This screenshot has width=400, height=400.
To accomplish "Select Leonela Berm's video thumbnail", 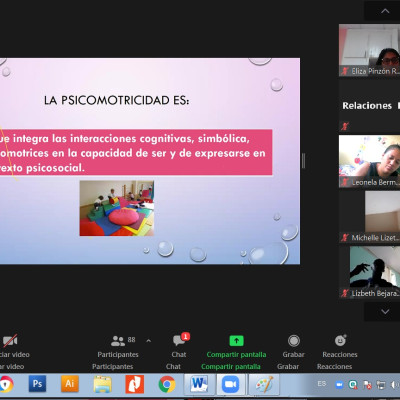I will click(369, 161).
